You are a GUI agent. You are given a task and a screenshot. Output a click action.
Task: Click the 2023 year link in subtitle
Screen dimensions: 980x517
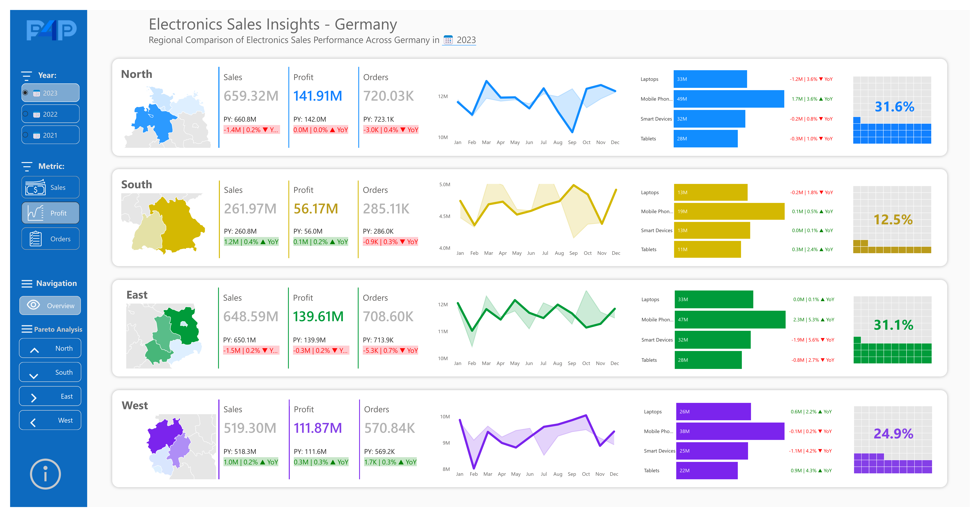466,40
